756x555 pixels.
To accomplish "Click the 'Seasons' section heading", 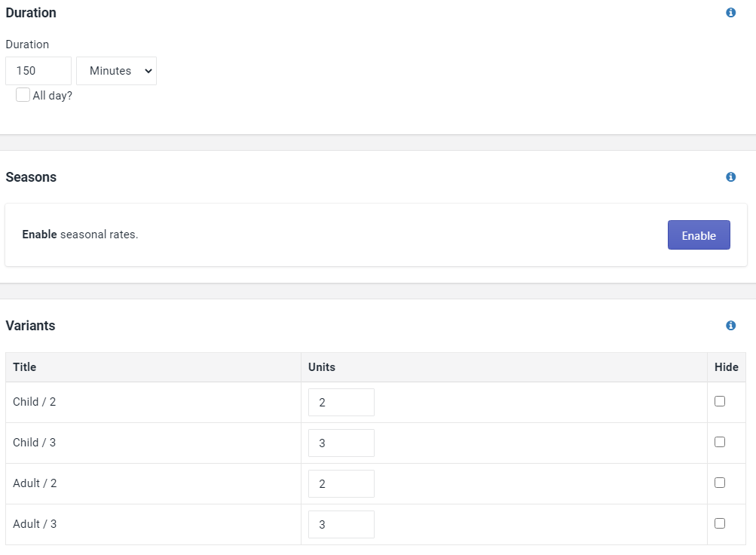I will point(31,177).
